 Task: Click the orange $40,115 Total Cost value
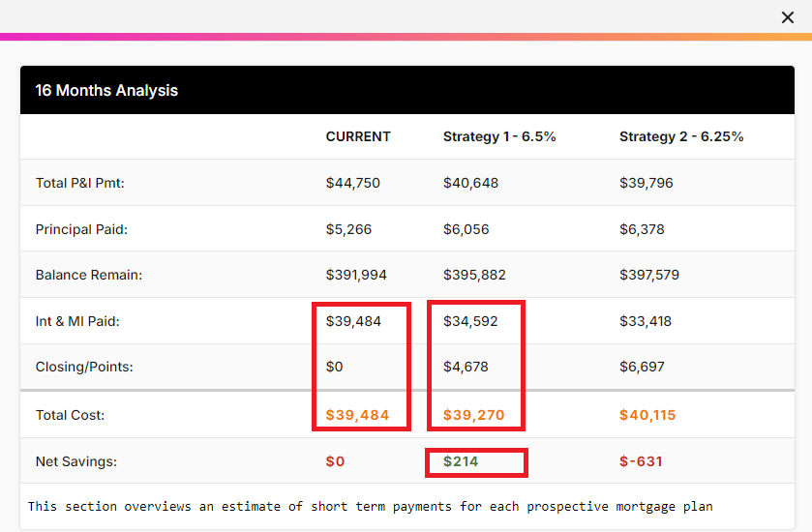click(x=647, y=415)
